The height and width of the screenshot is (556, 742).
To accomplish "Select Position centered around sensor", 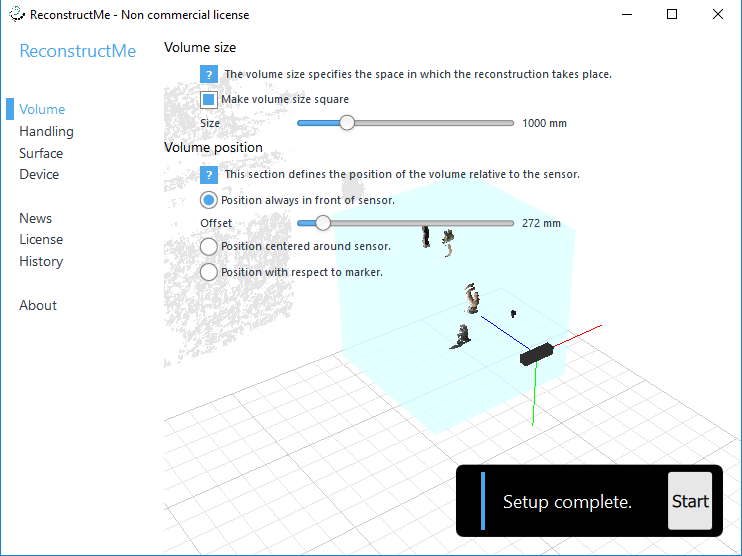I will pyautogui.click(x=209, y=247).
